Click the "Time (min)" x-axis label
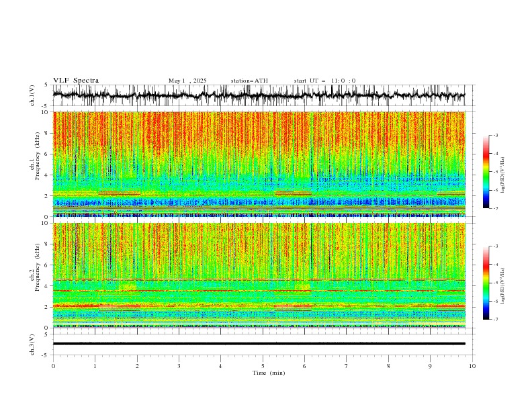The width and height of the screenshot is (532, 411). pos(269,373)
